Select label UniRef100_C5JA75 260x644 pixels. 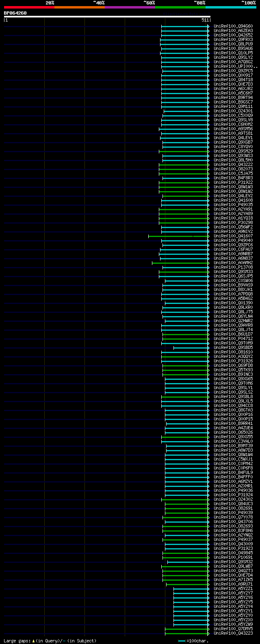tap(233, 173)
